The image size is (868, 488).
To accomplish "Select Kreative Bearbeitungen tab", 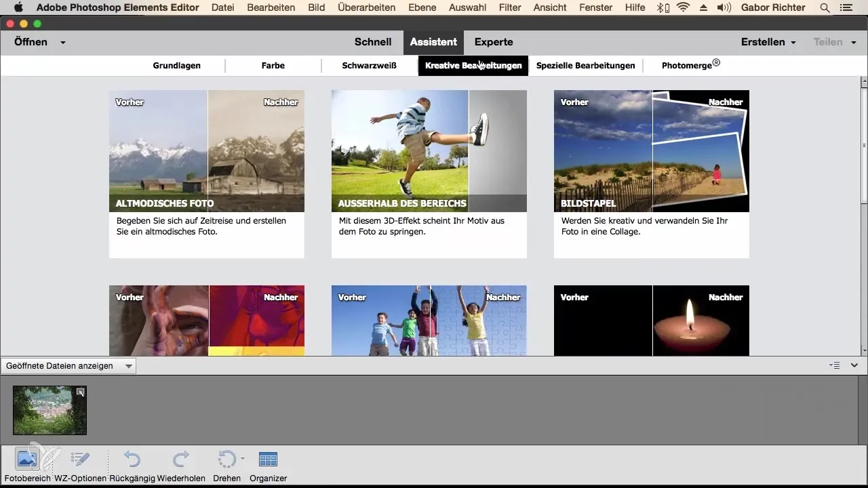I will coord(473,66).
